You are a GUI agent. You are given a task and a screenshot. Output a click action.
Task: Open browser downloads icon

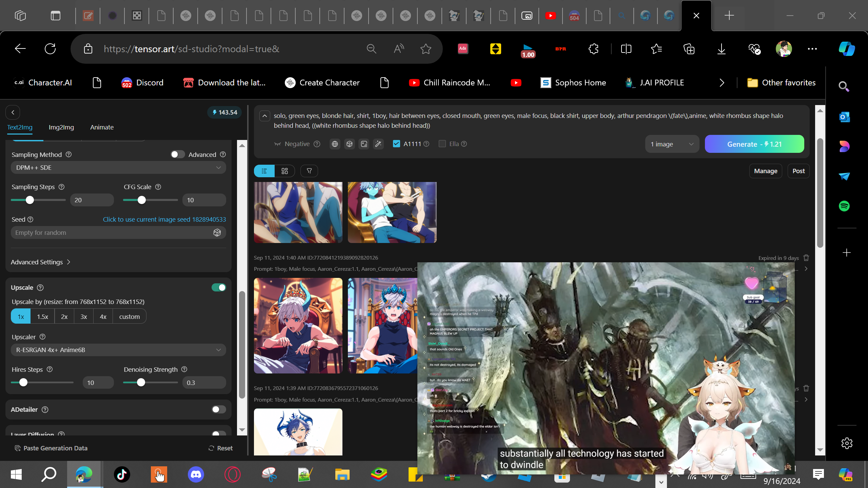coord(722,49)
